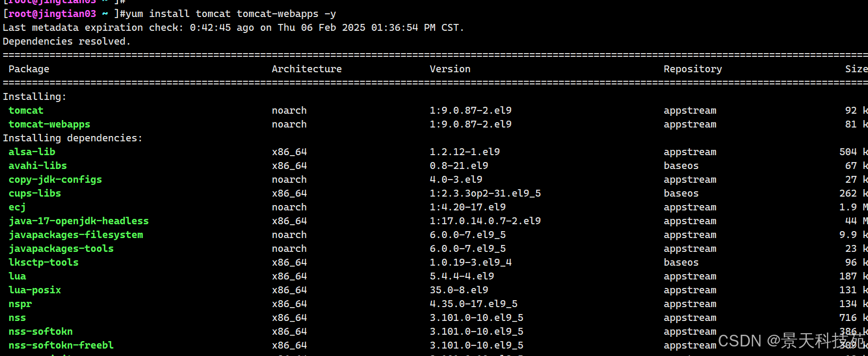Screen dimensions: 868x356
Task: Click the lksctp-tools package entry
Action: pyautogui.click(x=44, y=262)
